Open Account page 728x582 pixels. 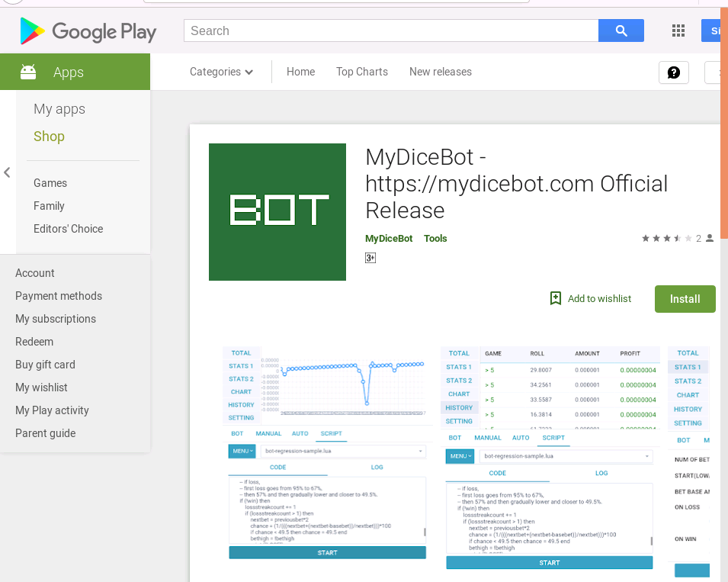(35, 273)
